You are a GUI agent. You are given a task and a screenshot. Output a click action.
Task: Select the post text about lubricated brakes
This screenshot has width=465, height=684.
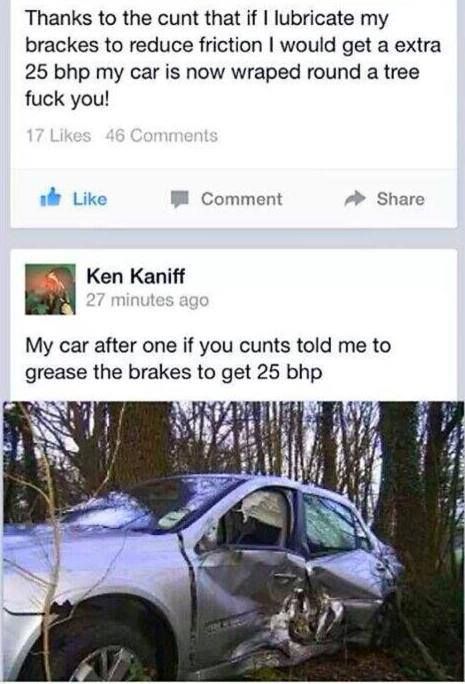click(232, 59)
